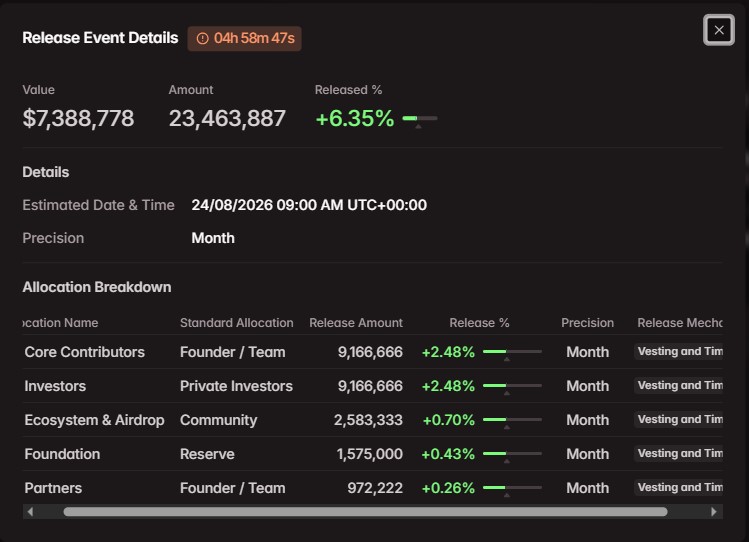Screen dimensions: 749x542
Task: Click Month precision in Partners row
Action: point(588,488)
